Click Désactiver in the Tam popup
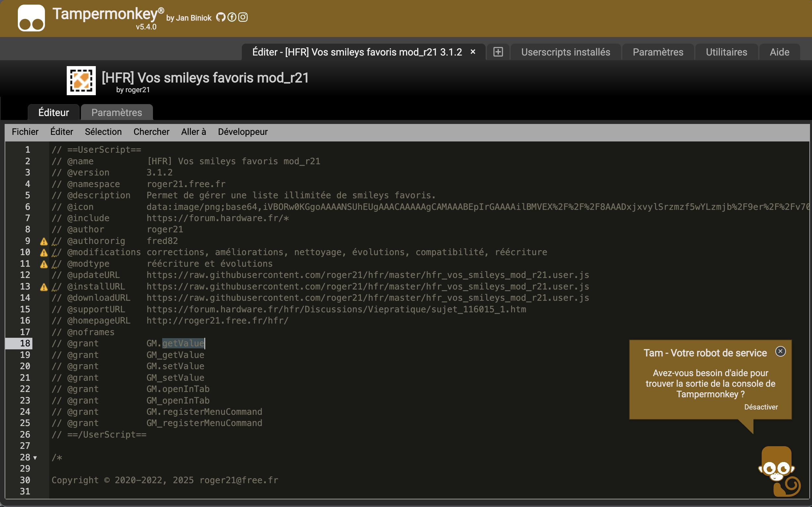Screen dimensions: 812x507 (761, 407)
